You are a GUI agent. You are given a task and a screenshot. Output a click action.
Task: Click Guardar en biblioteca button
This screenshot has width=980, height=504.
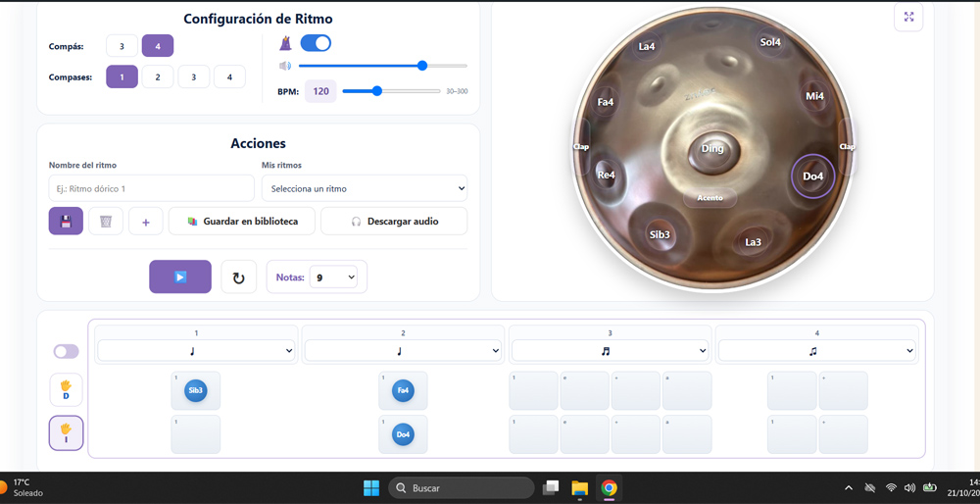pos(242,221)
